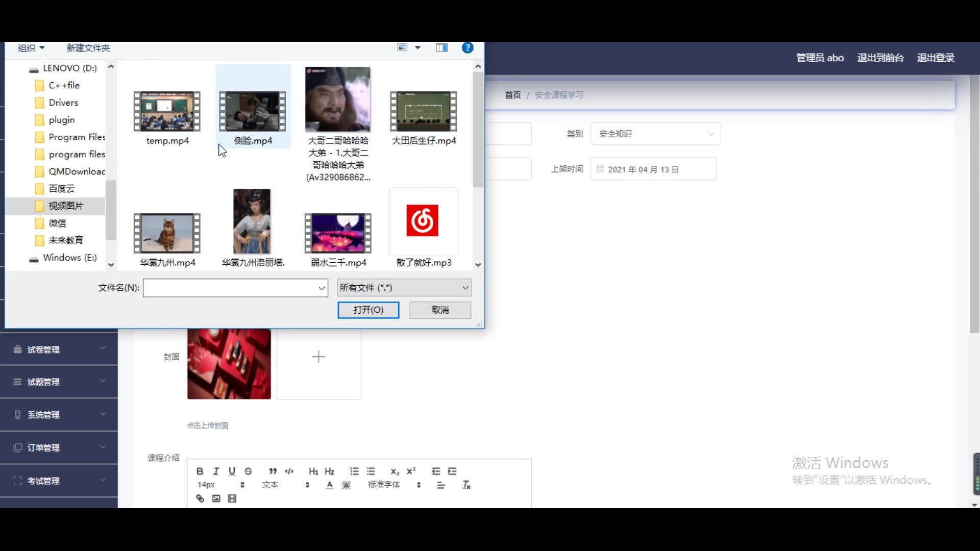Insert a blockquote in the editor
980x551 pixels.
[x=273, y=471]
